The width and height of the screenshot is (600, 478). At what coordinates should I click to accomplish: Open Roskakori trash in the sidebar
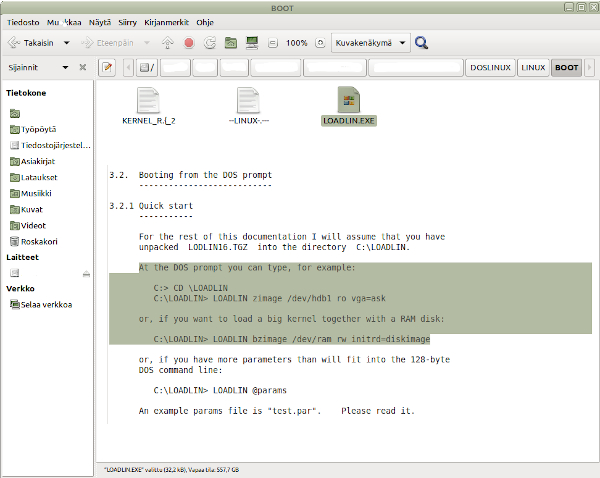[34, 241]
